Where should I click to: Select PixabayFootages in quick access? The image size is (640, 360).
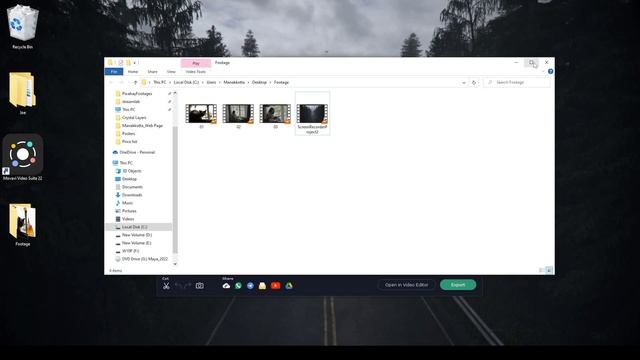(x=137, y=93)
